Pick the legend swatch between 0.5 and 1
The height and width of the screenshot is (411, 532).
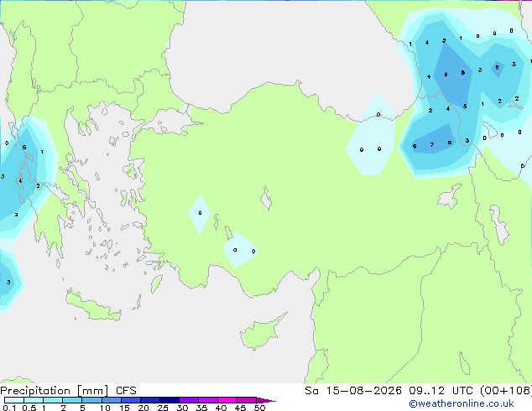pos(34,400)
